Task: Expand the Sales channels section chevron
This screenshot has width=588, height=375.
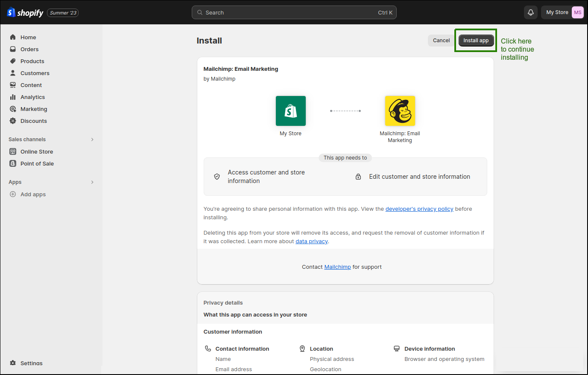Action: click(x=92, y=140)
